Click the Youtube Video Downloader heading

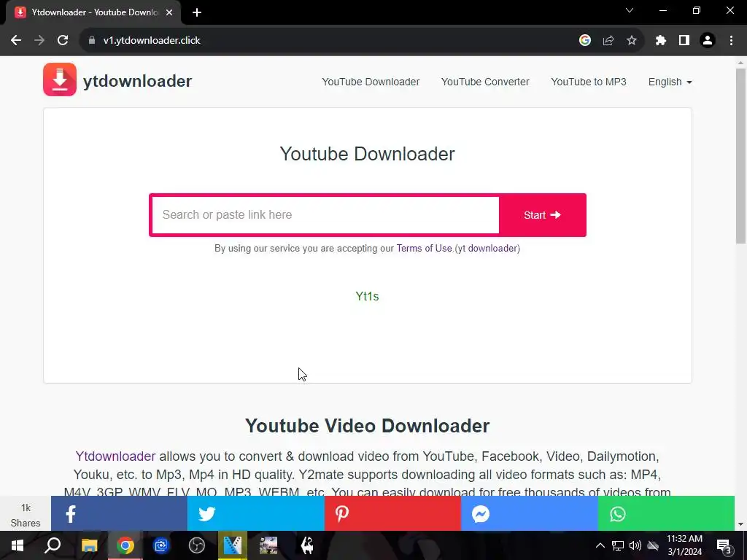click(x=368, y=426)
